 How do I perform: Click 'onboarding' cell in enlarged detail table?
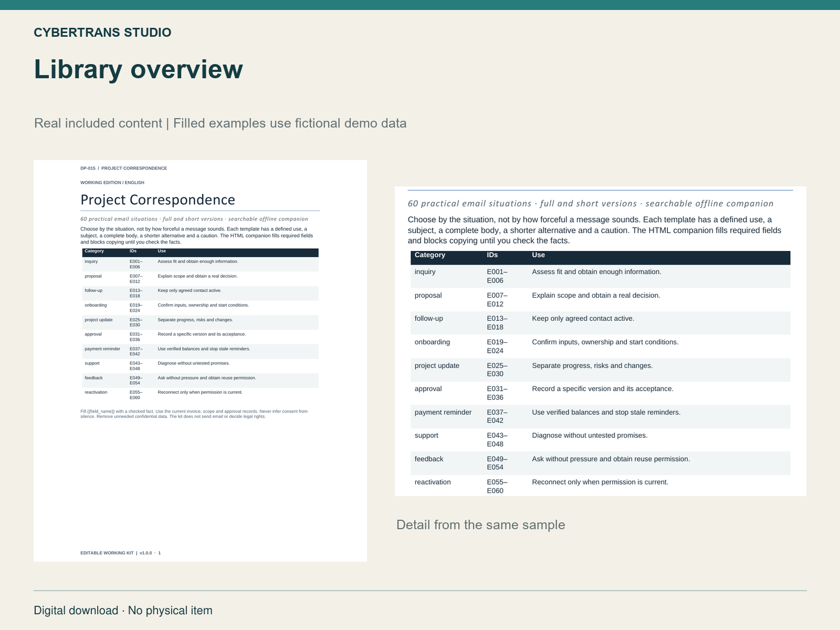(x=433, y=342)
